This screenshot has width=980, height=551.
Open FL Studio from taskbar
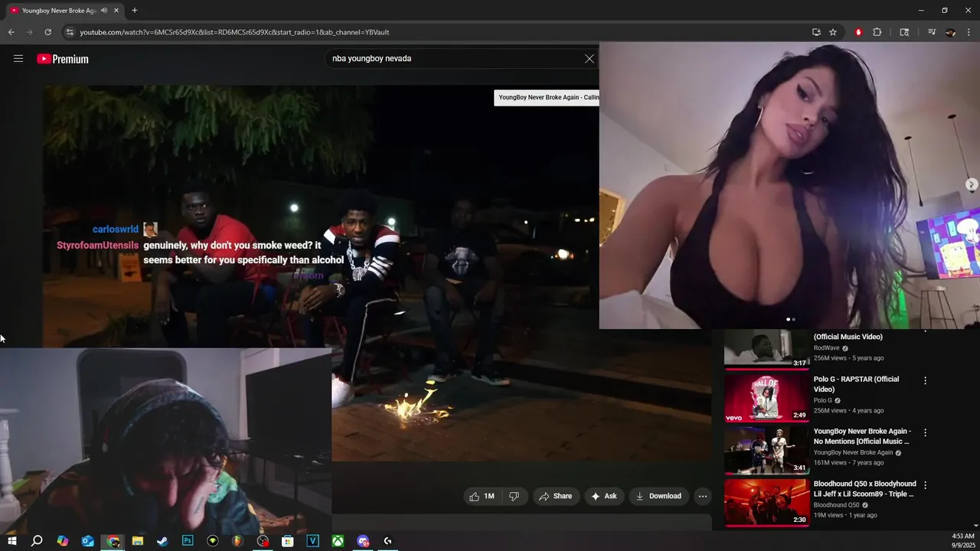[238, 541]
